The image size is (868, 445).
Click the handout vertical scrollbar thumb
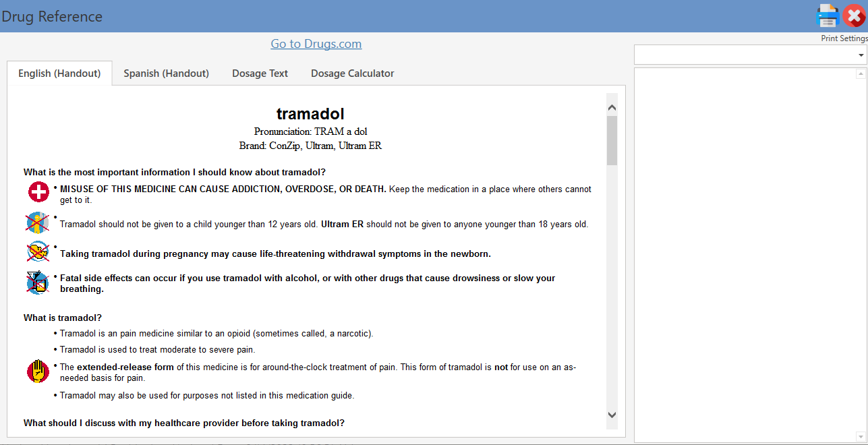pos(612,140)
